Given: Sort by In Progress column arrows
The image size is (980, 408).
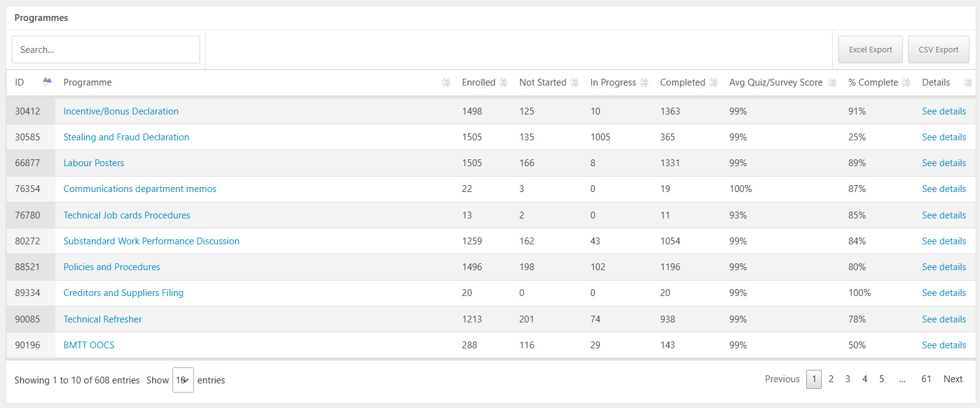Looking at the screenshot, I should tap(644, 82).
